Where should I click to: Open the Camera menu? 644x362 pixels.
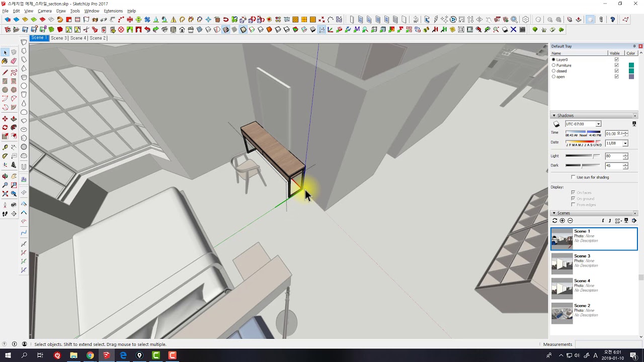[x=44, y=11]
